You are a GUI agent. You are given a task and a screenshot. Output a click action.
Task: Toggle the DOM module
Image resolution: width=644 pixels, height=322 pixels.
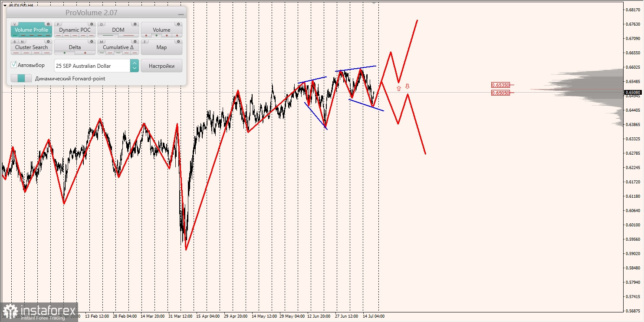tap(118, 30)
